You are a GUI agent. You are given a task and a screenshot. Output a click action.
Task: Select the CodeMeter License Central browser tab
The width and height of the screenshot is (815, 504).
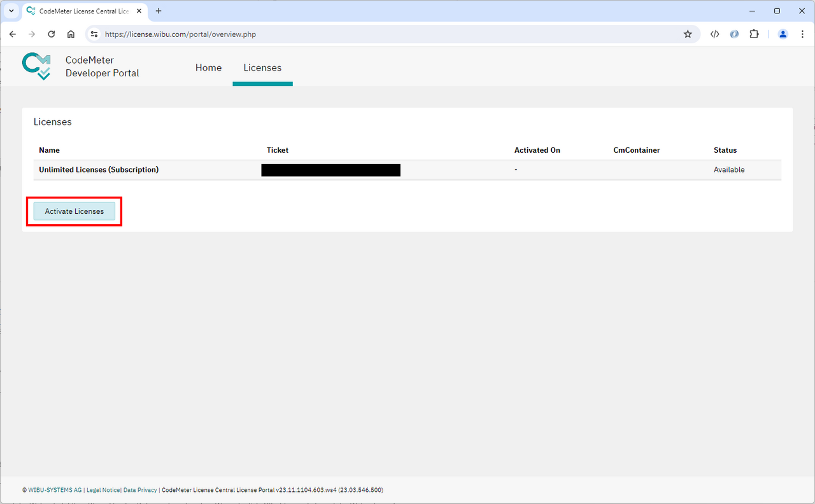pyautogui.click(x=84, y=11)
